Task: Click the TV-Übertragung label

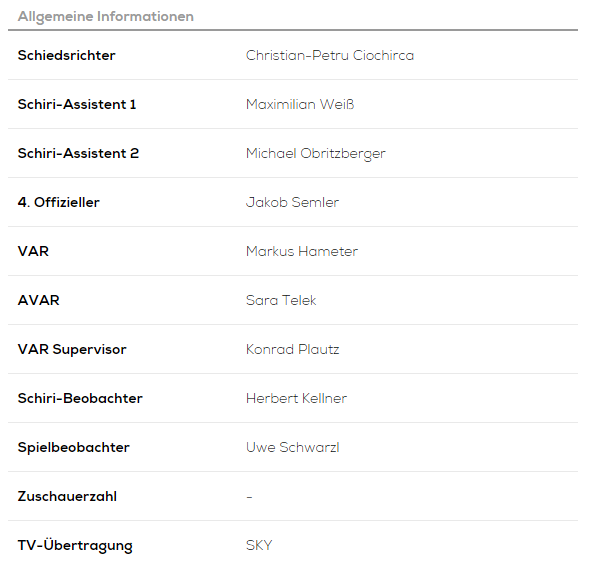Action: click(75, 546)
